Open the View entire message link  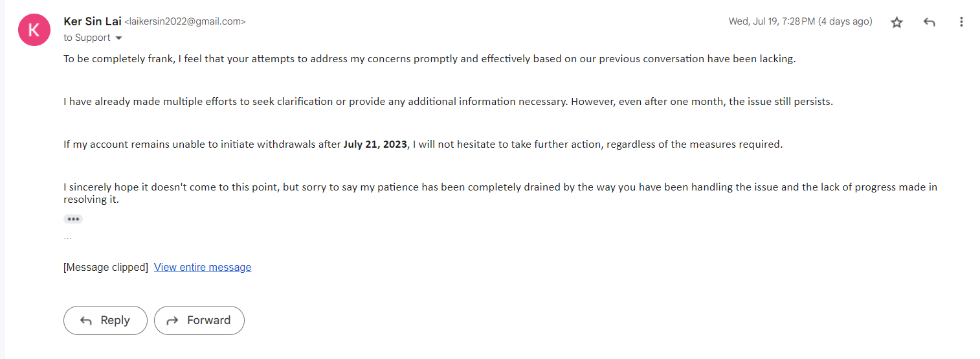[203, 268]
